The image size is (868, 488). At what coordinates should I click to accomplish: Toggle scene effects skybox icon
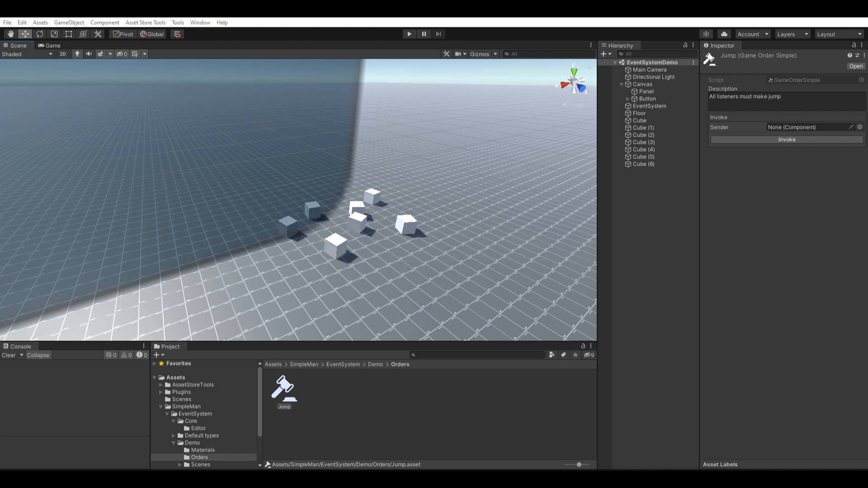click(x=100, y=54)
